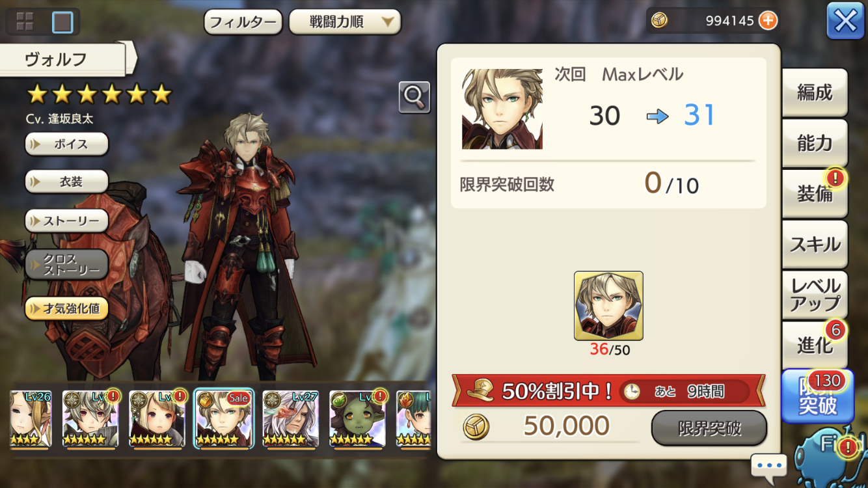Toggle the 才気強化値 button
Image resolution: width=868 pixels, height=488 pixels.
tap(66, 308)
